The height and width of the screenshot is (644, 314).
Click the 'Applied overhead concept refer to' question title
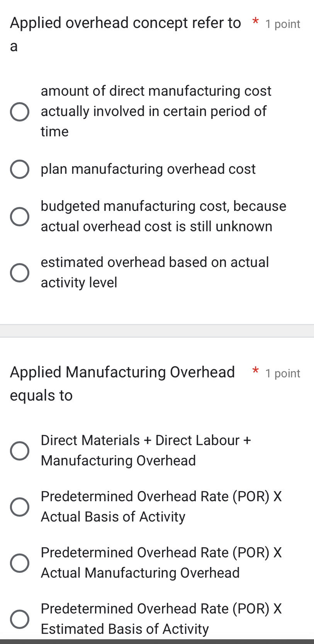[x=125, y=23]
